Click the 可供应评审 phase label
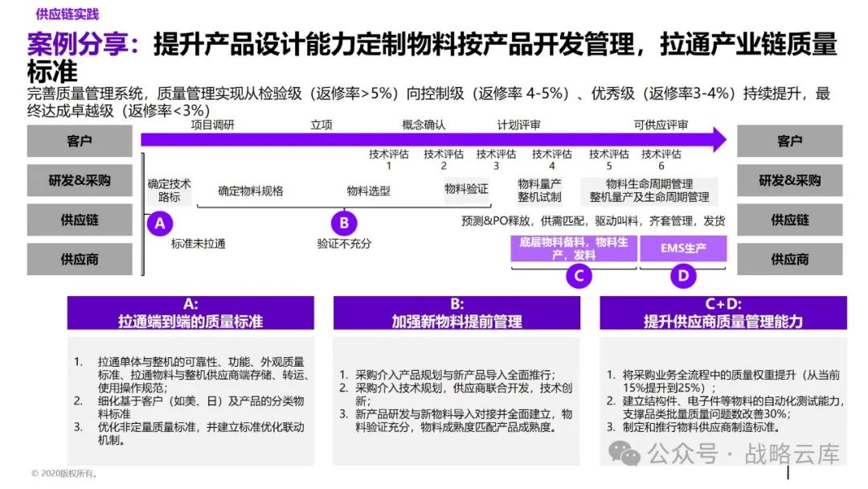868x489 pixels. (x=661, y=125)
